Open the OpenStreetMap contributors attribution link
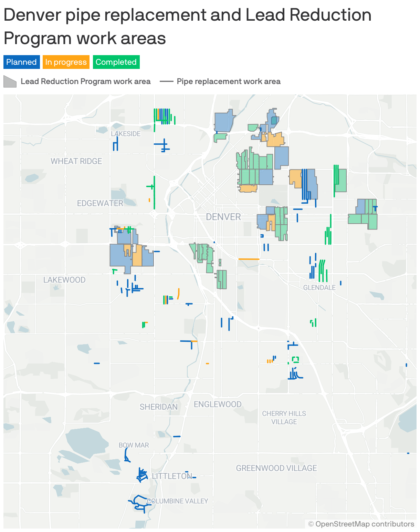Viewport: 420px width, 532px height. [361, 524]
